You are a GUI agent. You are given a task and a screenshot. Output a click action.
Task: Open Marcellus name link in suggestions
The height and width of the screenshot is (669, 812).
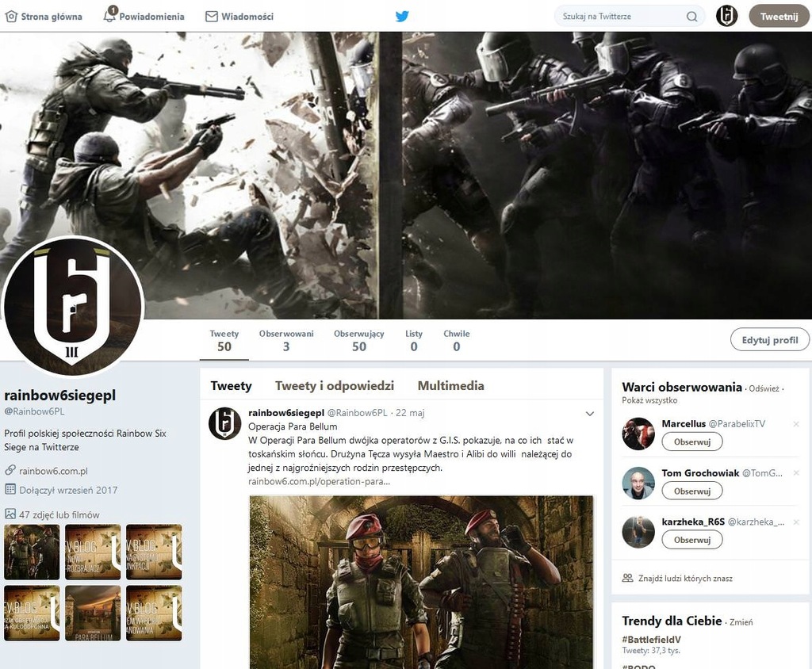[x=684, y=423]
